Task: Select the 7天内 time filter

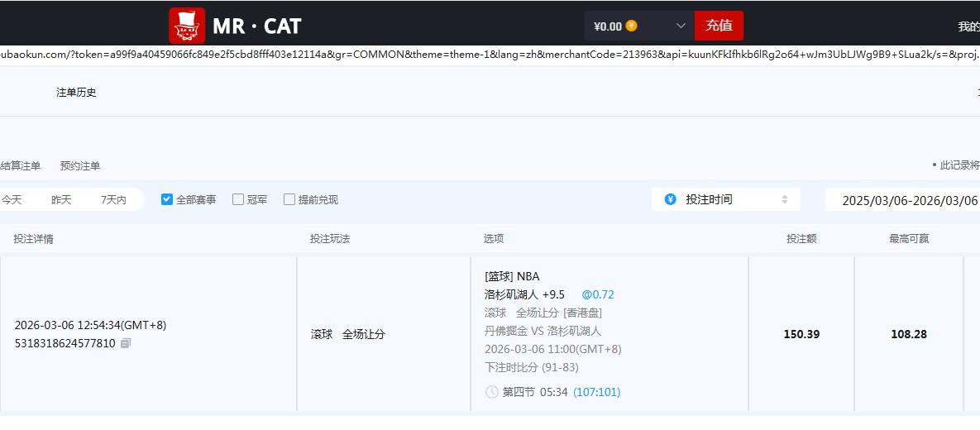Action: (x=113, y=199)
